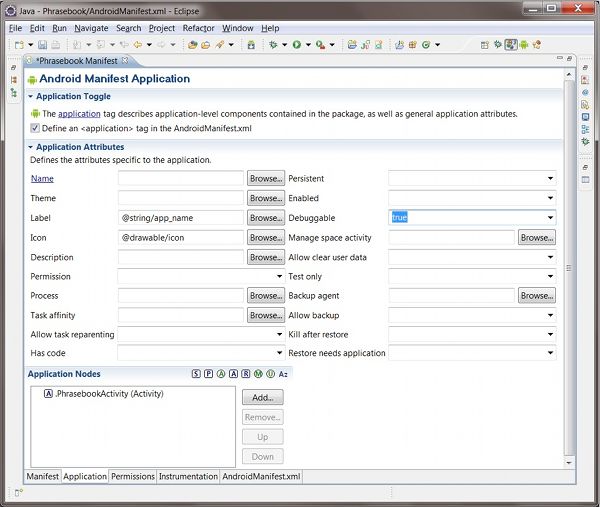Image resolution: width=600 pixels, height=507 pixels.
Task: Click the Run External Tools icon
Action: pos(321,45)
